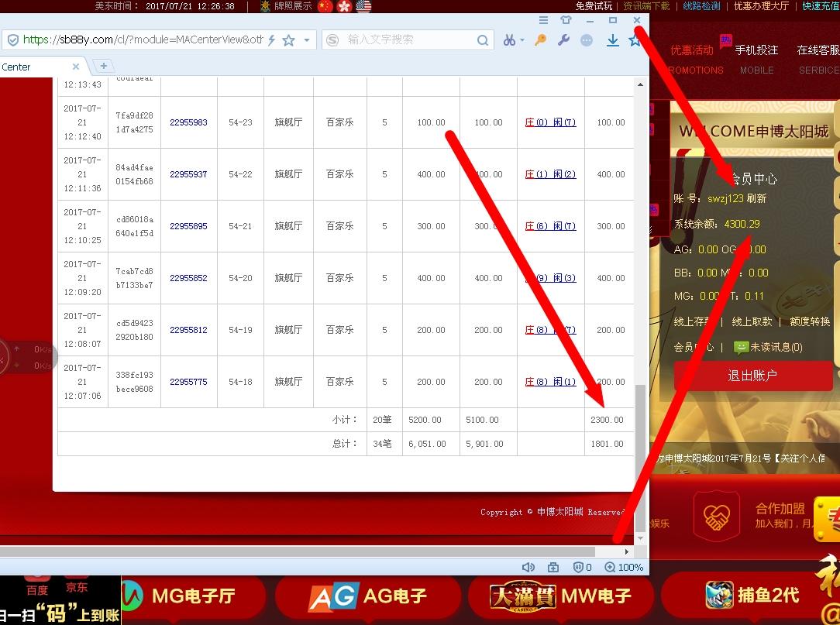Image resolution: width=840 pixels, height=625 pixels.
Task: Toggle the ad-block shield in status bar
Action: click(x=578, y=568)
